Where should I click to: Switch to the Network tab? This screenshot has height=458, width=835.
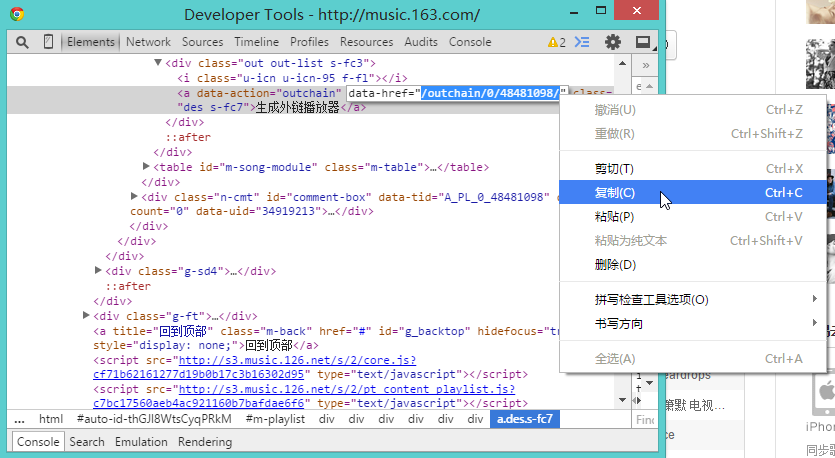(148, 42)
